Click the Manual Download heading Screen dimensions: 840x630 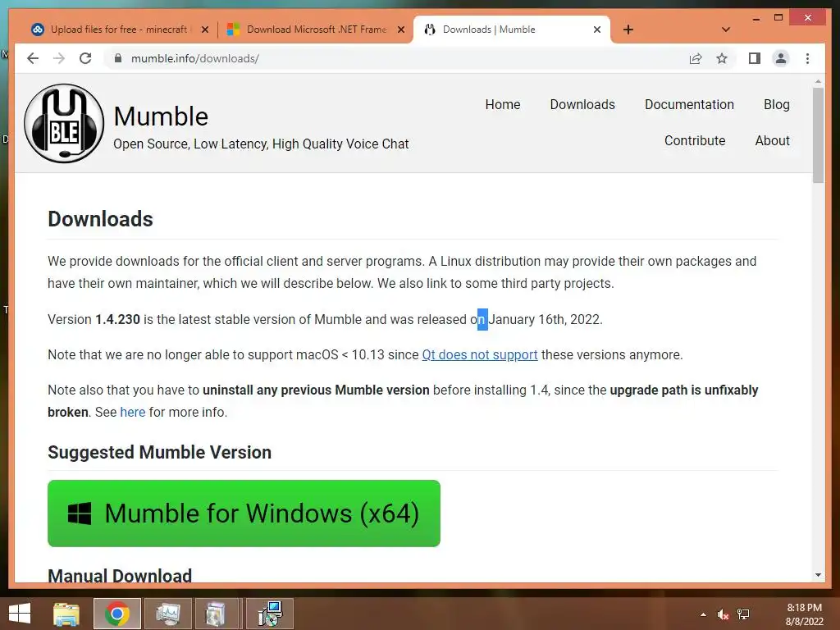point(120,575)
